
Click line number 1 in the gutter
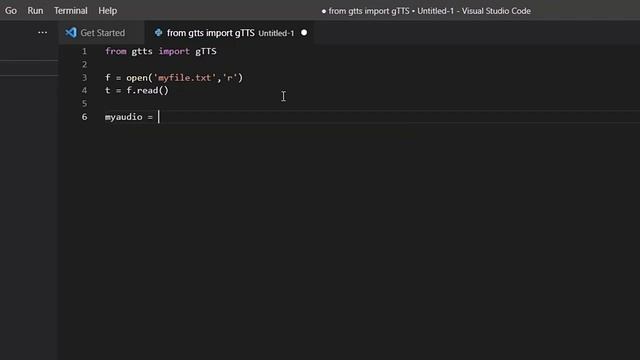[84, 51]
